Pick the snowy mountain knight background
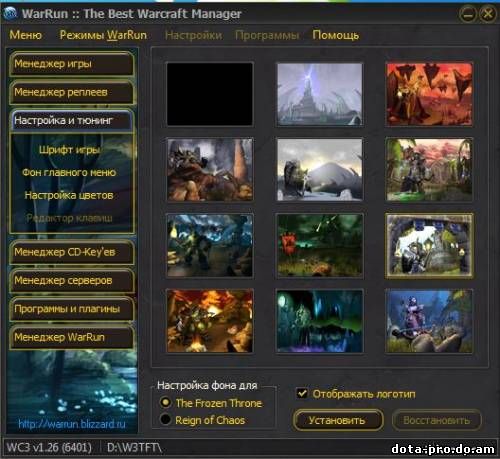 tap(320, 170)
